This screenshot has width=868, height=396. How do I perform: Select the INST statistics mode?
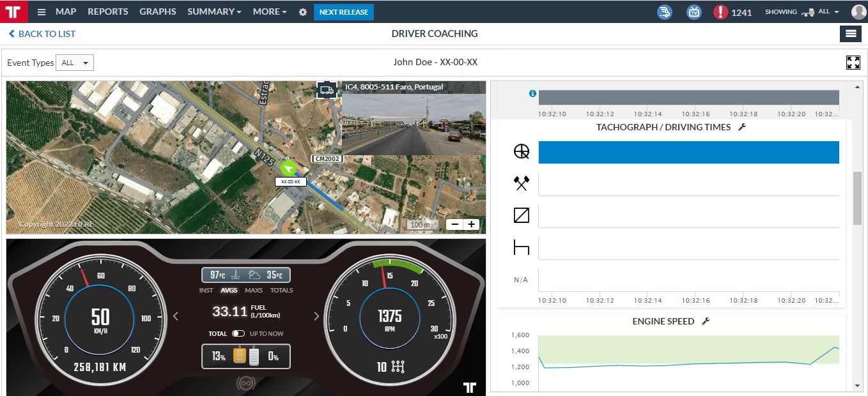[206, 290]
